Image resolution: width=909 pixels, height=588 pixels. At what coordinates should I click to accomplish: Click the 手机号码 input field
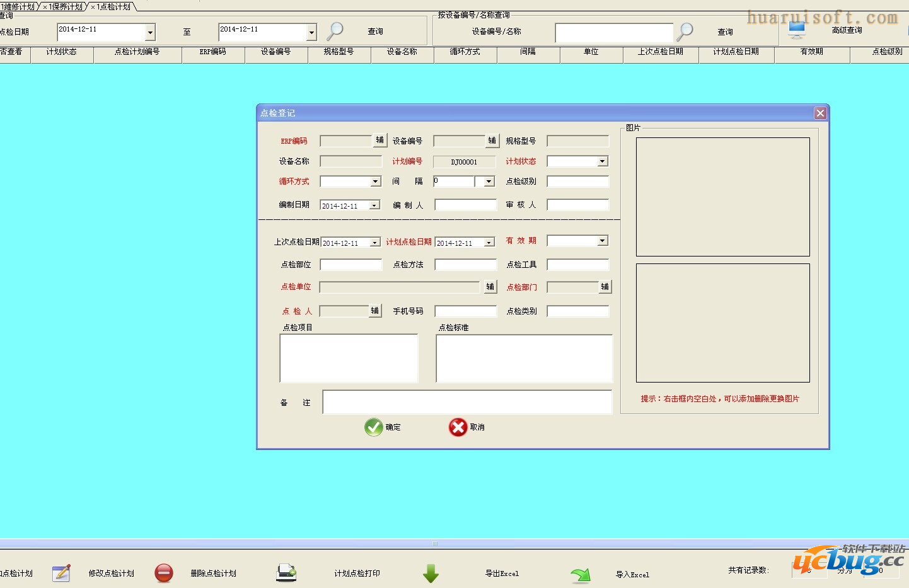pyautogui.click(x=466, y=311)
